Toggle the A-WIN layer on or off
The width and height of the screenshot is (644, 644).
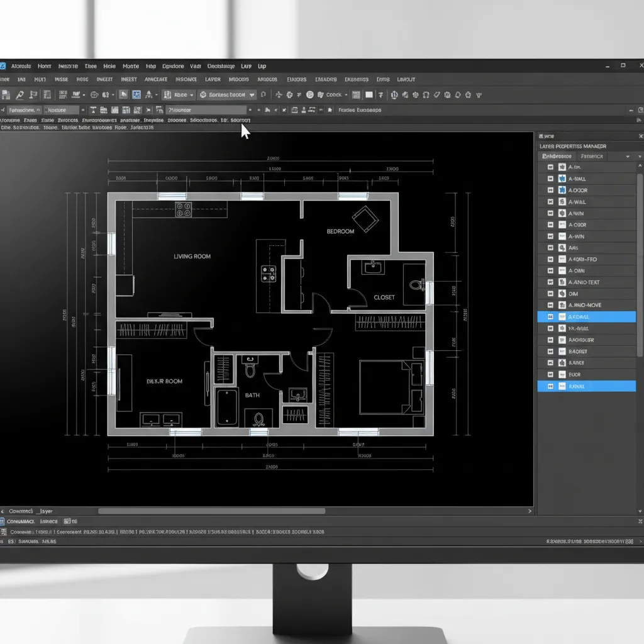coord(550,213)
